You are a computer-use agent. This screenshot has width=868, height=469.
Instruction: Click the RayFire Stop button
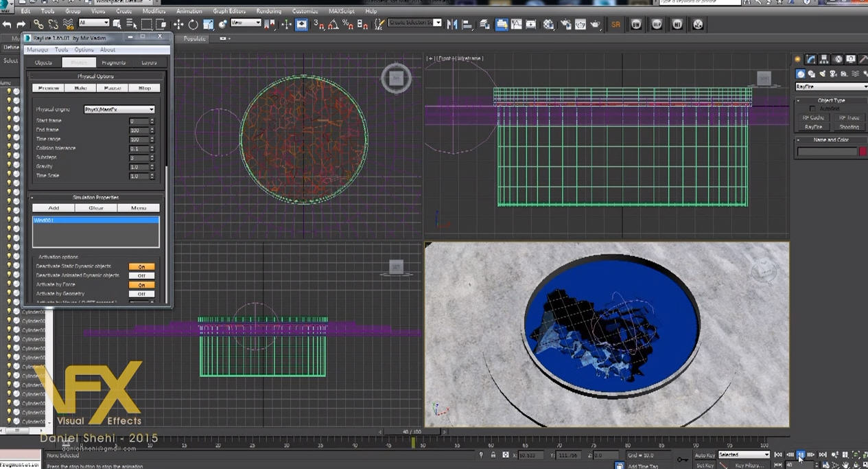[x=145, y=88]
